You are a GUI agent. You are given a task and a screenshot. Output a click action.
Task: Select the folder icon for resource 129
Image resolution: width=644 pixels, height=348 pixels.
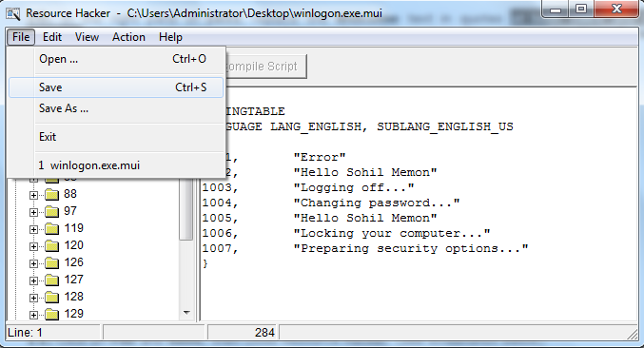[51, 315]
